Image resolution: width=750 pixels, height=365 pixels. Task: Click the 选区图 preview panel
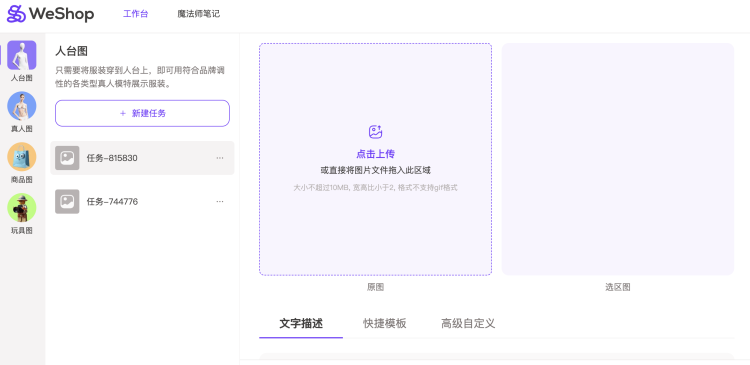(x=618, y=159)
